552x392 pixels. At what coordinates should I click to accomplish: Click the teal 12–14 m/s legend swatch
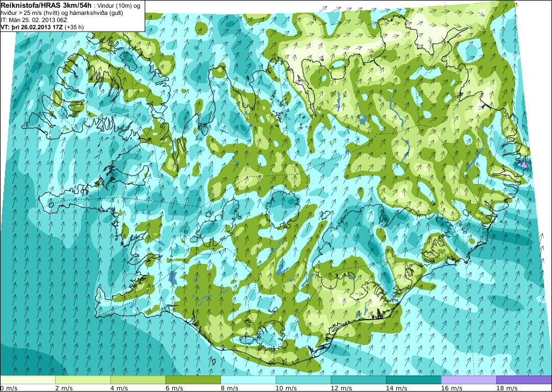(x=358, y=380)
